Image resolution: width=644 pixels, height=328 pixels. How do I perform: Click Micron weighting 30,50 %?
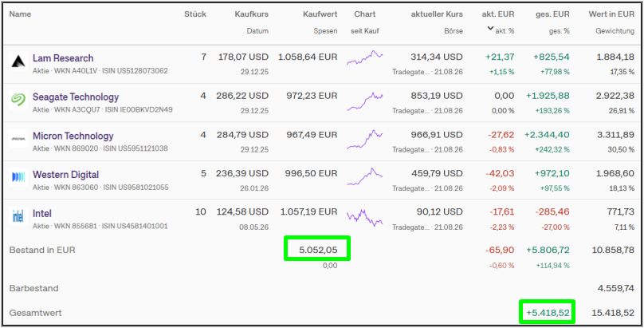[x=621, y=149]
